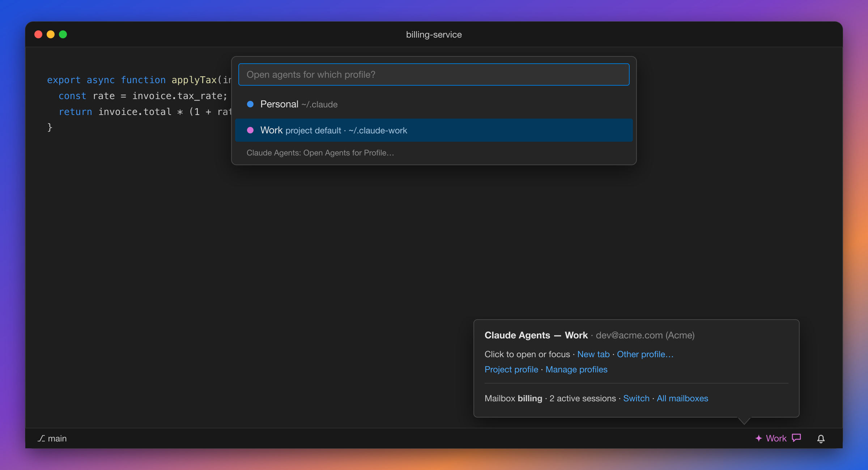Minimize the window with yellow button

[51, 34]
